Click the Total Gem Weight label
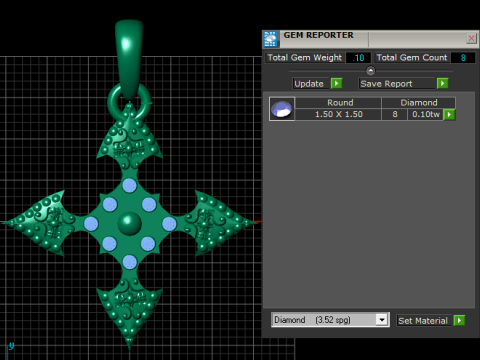The image size is (480, 360). click(x=305, y=58)
